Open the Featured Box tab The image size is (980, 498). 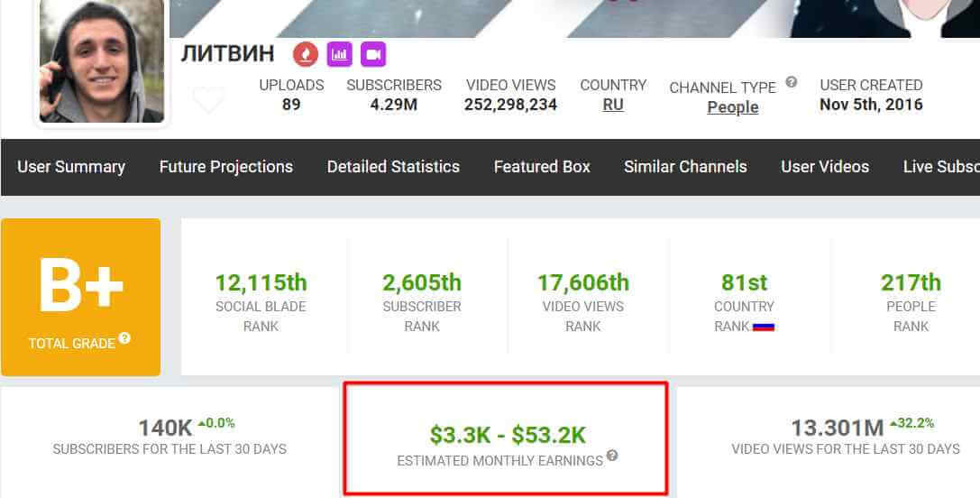click(x=542, y=167)
